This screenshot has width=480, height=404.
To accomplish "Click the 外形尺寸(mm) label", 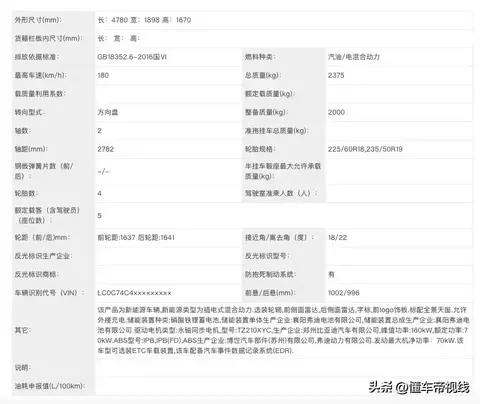I will point(38,20).
